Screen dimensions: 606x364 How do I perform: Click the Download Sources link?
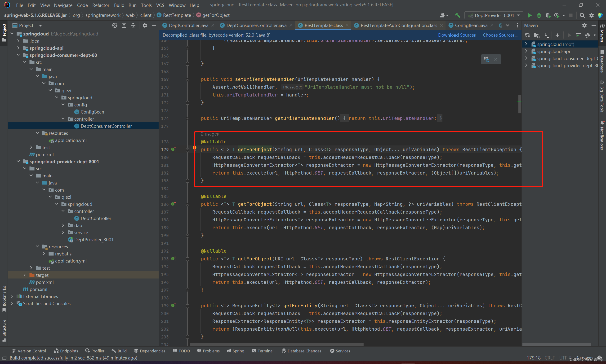[x=457, y=35]
